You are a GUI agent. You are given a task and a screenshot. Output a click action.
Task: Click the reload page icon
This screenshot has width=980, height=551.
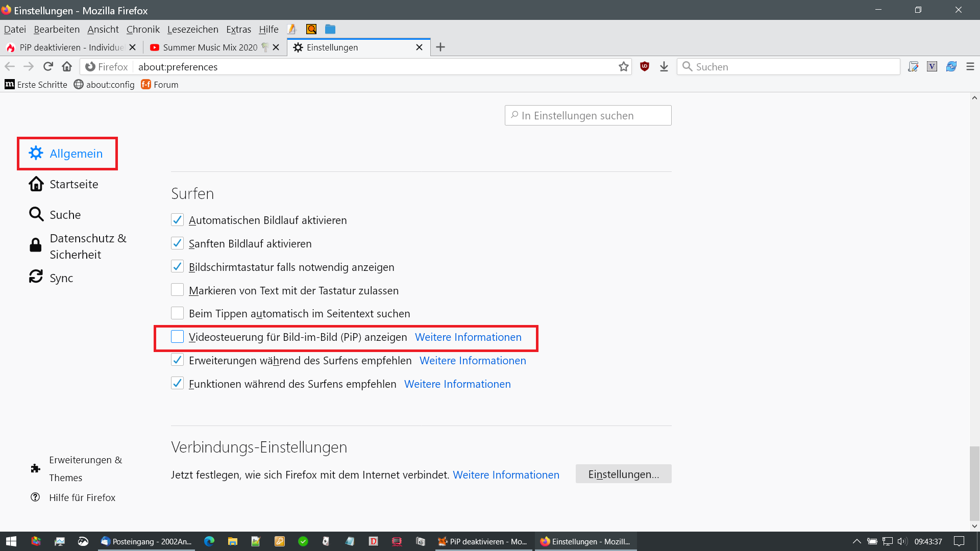tap(48, 67)
